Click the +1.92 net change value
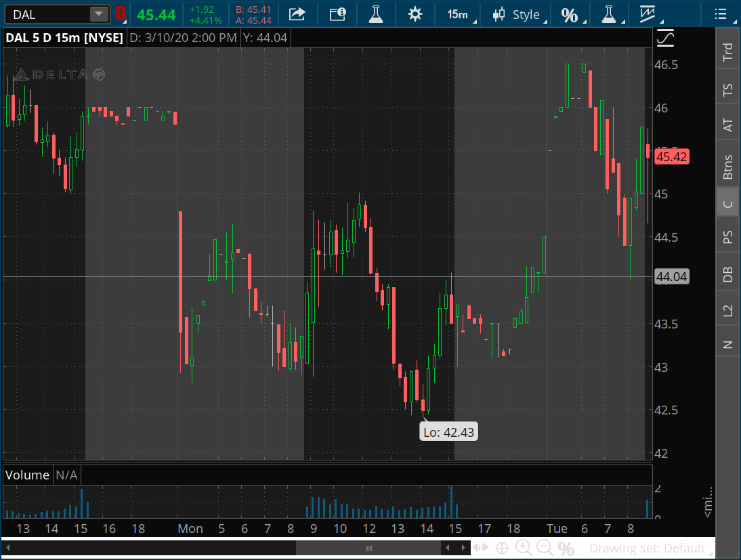The height and width of the screenshot is (560, 741). point(202,9)
